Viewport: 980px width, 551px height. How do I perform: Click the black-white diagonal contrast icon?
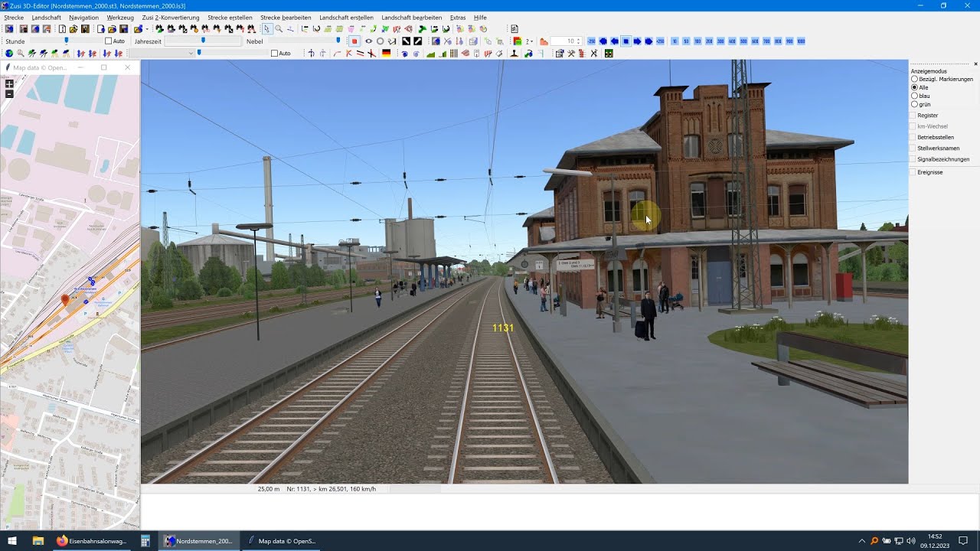[406, 41]
